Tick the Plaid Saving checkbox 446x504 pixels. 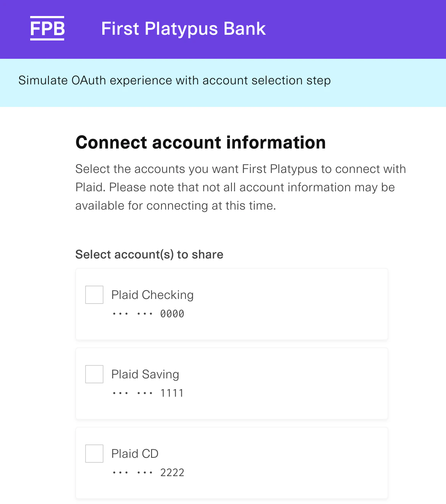coord(94,374)
